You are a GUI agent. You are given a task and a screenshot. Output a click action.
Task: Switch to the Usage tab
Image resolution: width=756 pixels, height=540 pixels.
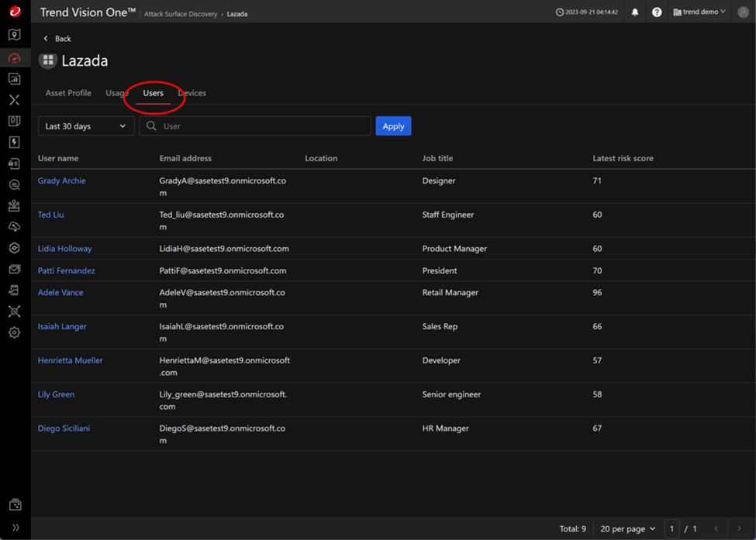117,93
